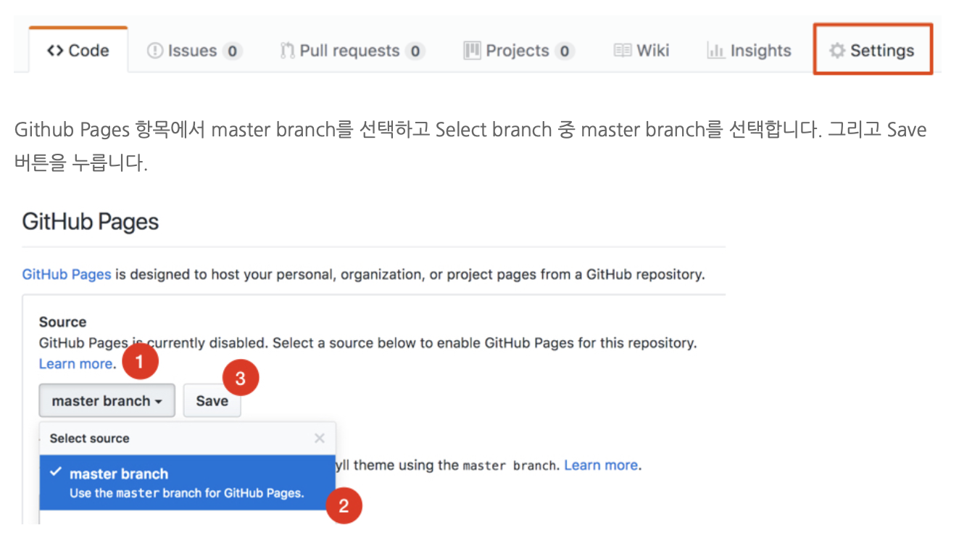The image size is (980, 541).
Task: Click the Pull requests count badge
Action: point(415,51)
